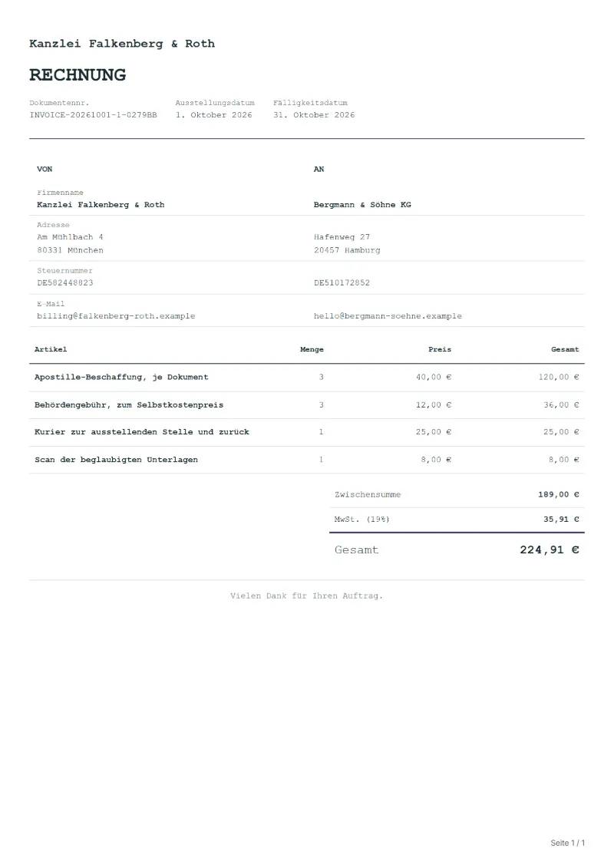This screenshot has height=868, width=614.
Task: Click the Ausstellungsdatum label
Action: (x=215, y=103)
